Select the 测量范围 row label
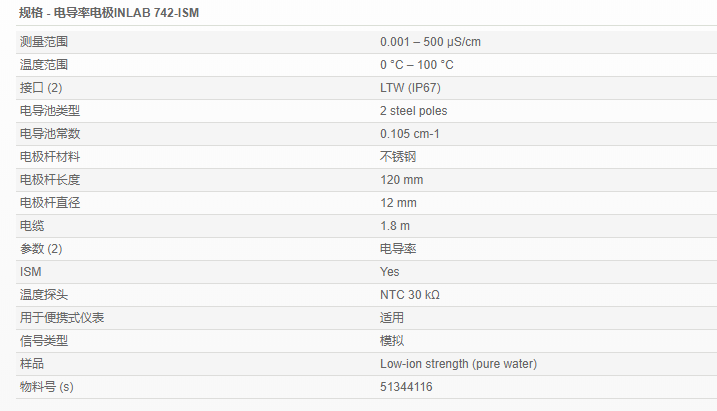Viewport: 717px width, 411px height. (44, 41)
